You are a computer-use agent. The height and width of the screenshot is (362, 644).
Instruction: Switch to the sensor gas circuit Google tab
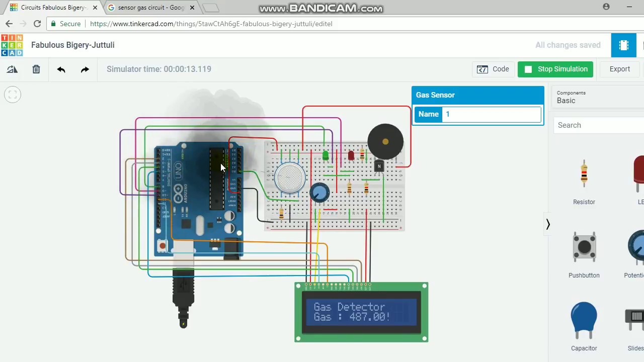point(151,8)
